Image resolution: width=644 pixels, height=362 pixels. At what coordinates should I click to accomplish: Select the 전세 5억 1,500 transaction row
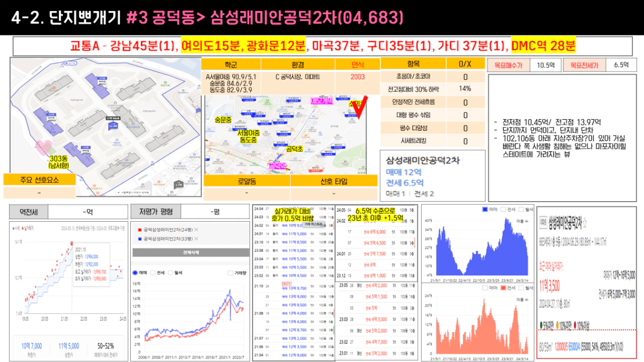[x=377, y=297]
